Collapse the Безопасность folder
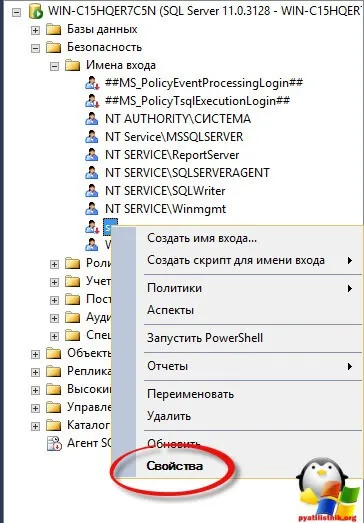The width and height of the screenshot is (364, 523). [x=35, y=48]
